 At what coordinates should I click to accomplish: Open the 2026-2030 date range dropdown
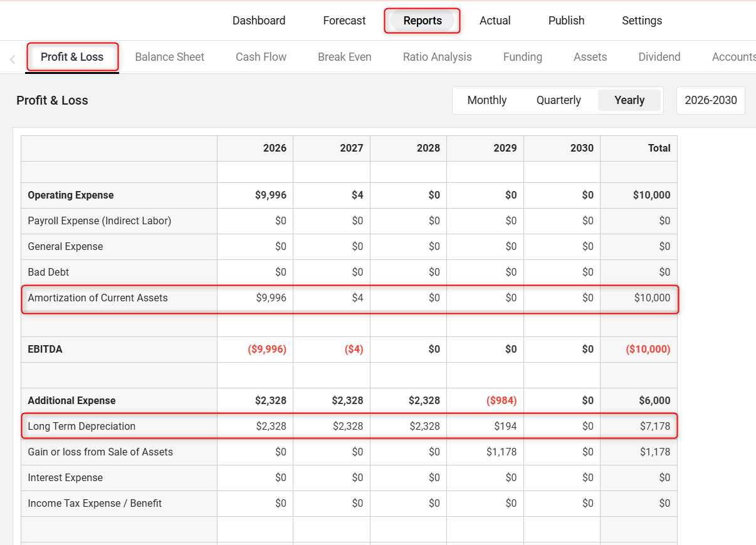[710, 100]
